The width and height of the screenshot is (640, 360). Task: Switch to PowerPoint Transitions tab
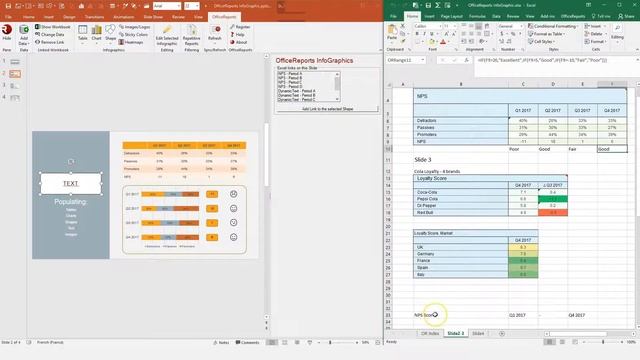tap(94, 17)
